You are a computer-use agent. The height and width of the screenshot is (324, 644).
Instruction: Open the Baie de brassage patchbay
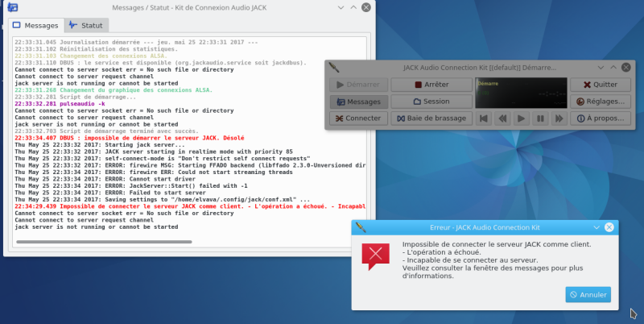click(x=431, y=118)
